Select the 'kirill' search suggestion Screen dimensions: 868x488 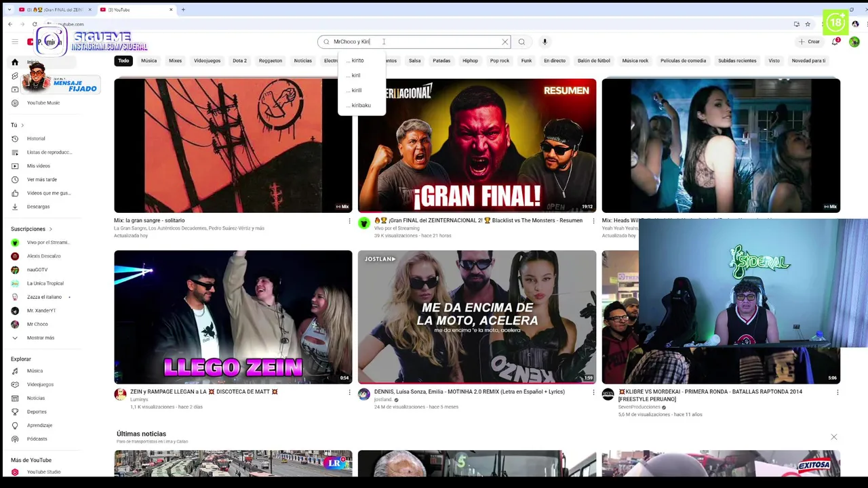point(361,90)
